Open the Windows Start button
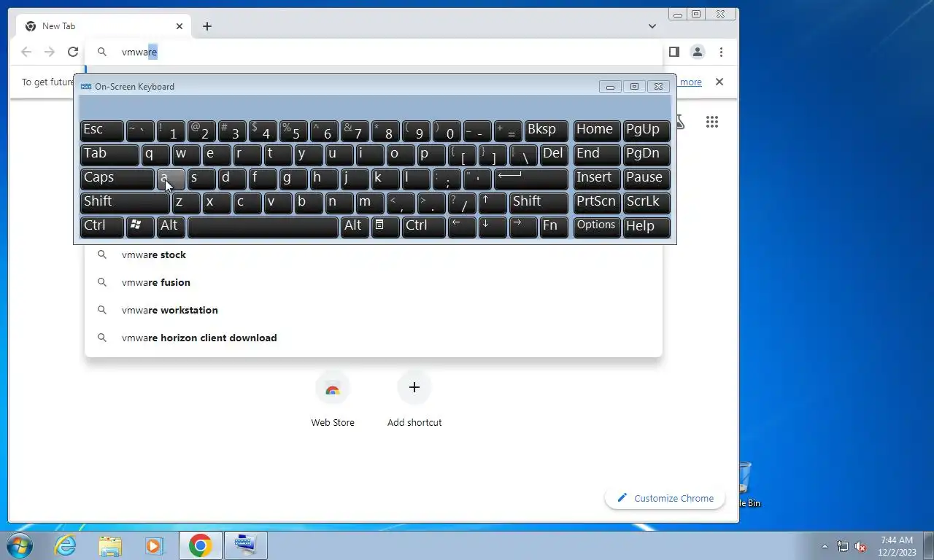934x560 pixels. click(20, 545)
